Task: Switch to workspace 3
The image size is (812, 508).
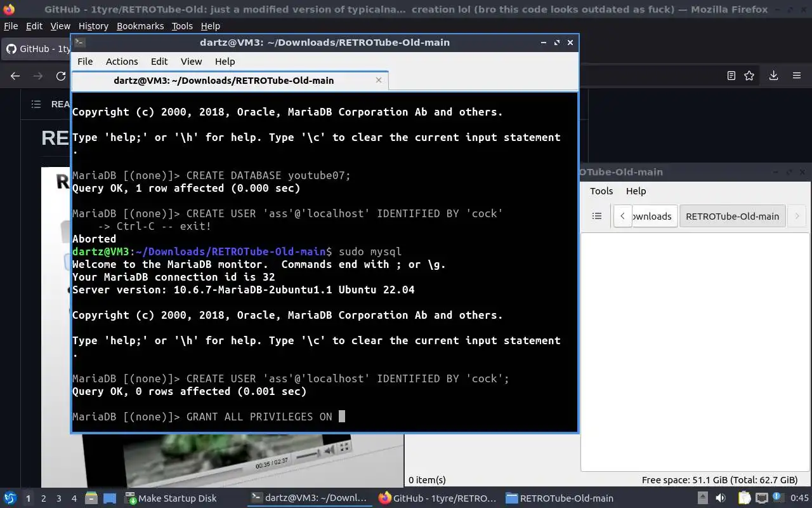Action: point(59,498)
